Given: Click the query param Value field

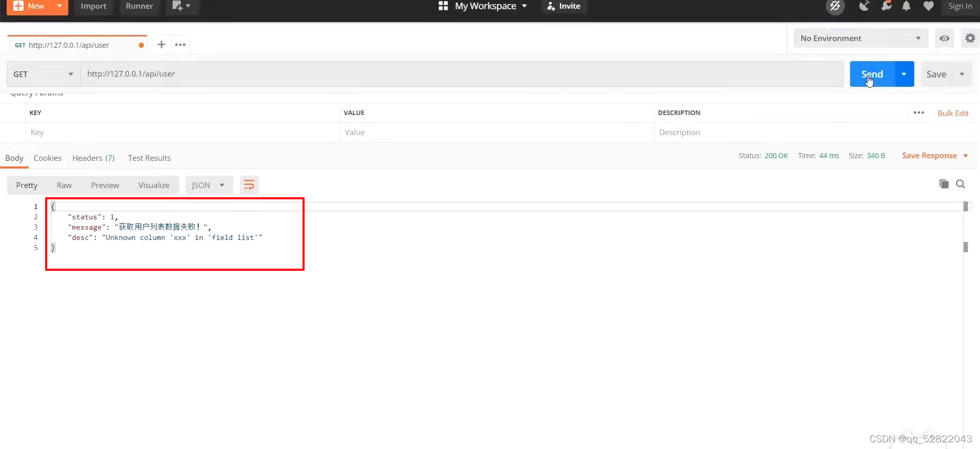Looking at the screenshot, I should [497, 133].
